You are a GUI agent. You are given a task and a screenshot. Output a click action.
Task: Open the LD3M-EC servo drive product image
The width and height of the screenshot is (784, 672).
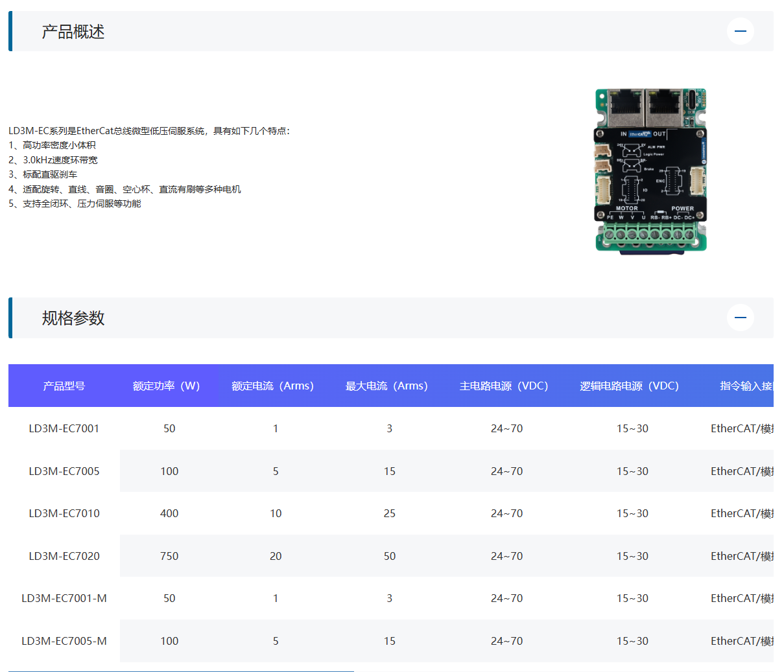point(650,170)
